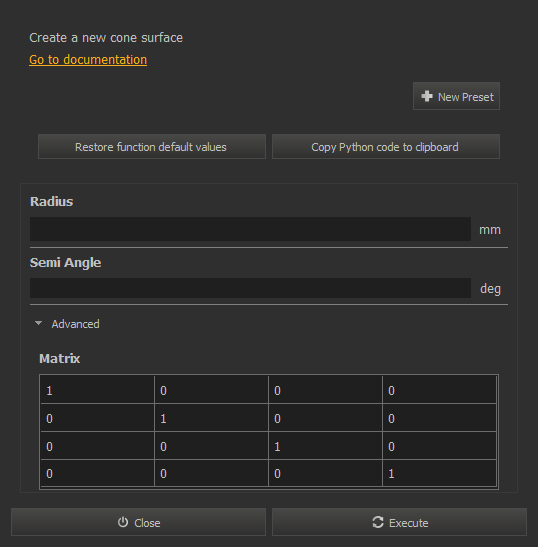
Task: Collapse the Advanced section arrow
Action: coord(39,323)
